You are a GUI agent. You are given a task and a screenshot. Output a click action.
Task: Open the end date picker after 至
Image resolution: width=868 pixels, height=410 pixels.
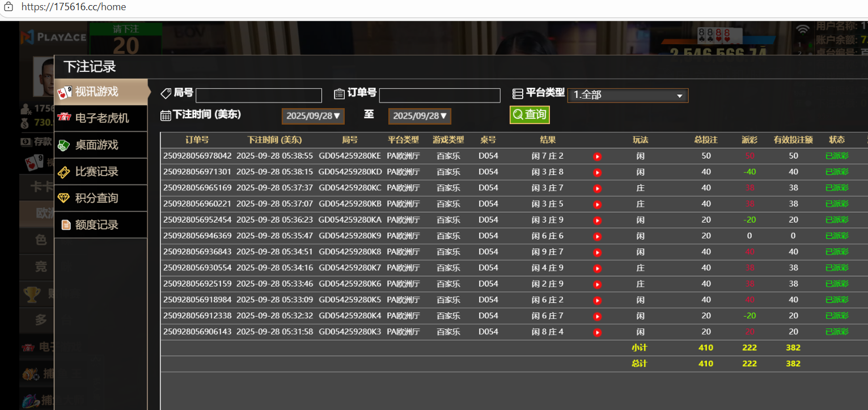click(x=420, y=116)
